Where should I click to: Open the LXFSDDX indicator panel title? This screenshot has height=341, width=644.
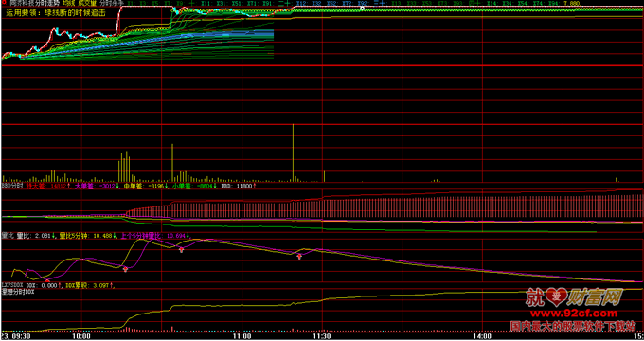coord(12,284)
